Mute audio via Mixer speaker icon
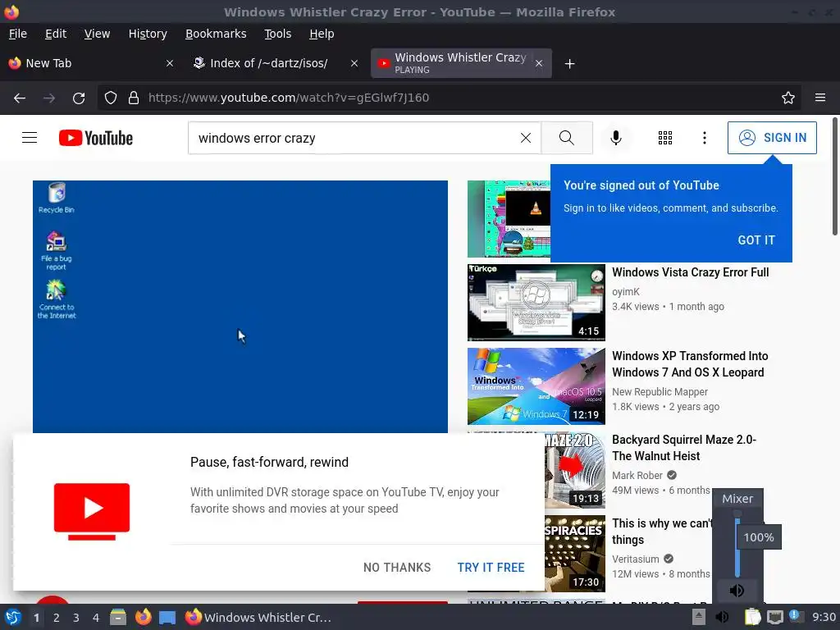This screenshot has width=840, height=630. tap(737, 591)
